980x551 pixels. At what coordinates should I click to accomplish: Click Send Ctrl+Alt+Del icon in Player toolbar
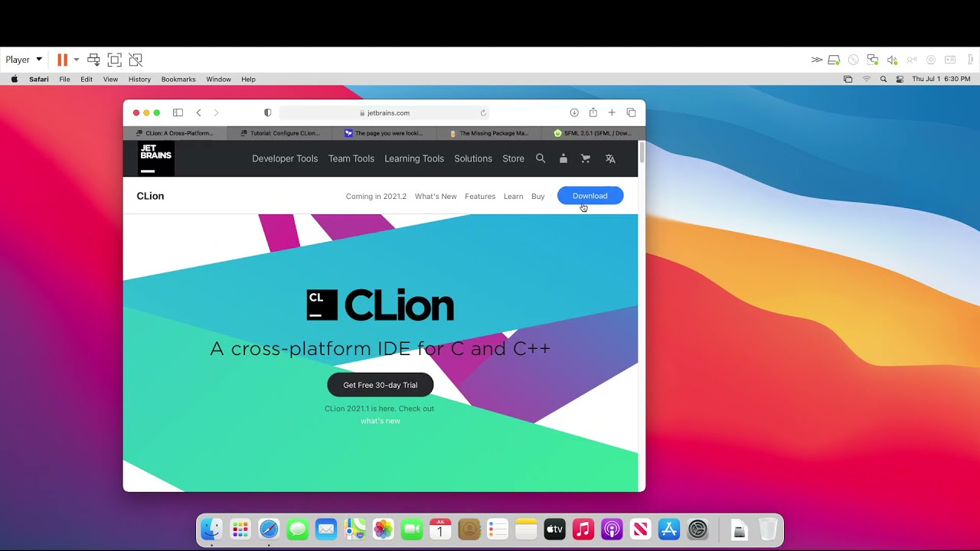coord(93,60)
